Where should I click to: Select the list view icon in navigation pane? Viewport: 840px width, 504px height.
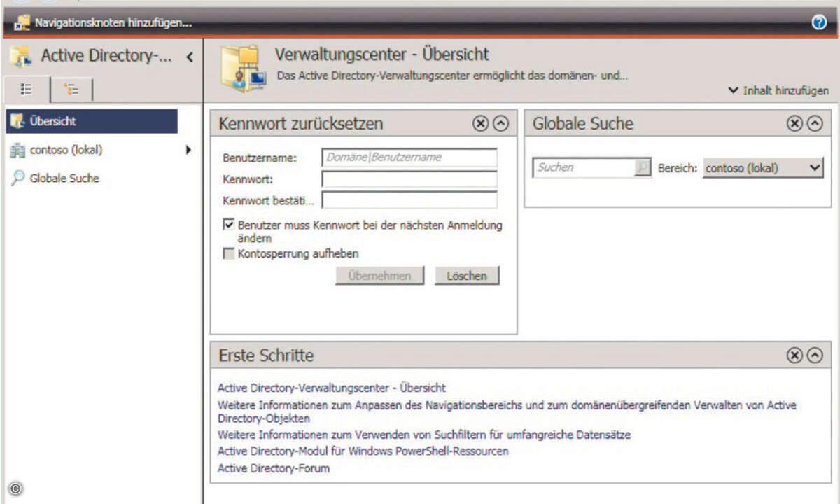click(x=26, y=89)
